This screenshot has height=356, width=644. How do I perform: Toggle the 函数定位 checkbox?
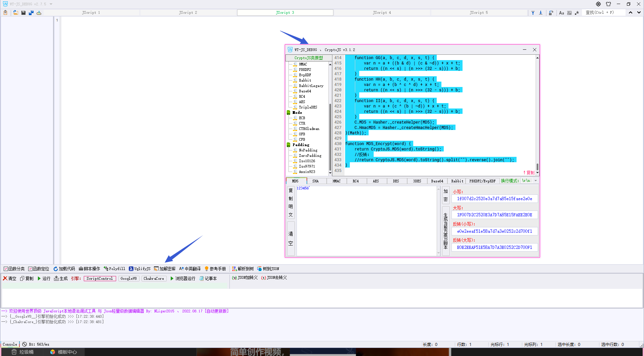click(30, 269)
